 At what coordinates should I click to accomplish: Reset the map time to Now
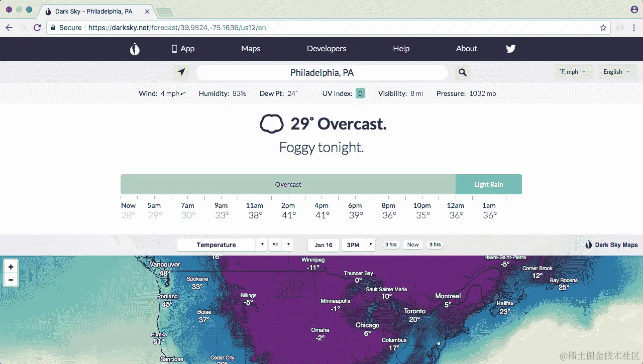pyautogui.click(x=413, y=245)
